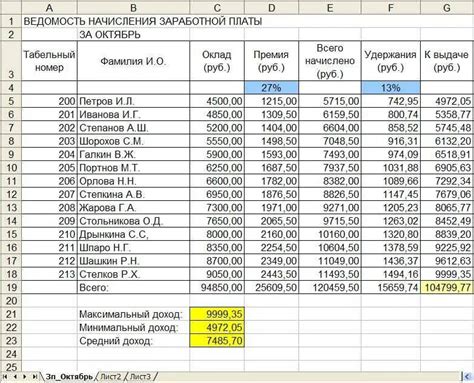Select row 1 header

pos(11,21)
